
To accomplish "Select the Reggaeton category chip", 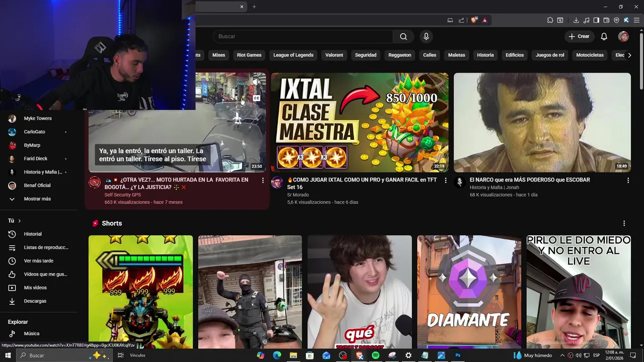I will 400,55.
